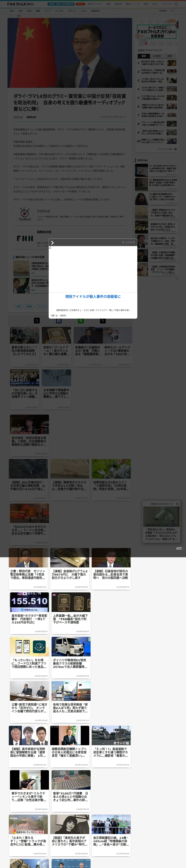Switch to the 最新 ranking tab
This screenshot has height=868, width=186.
[x=144, y=56]
